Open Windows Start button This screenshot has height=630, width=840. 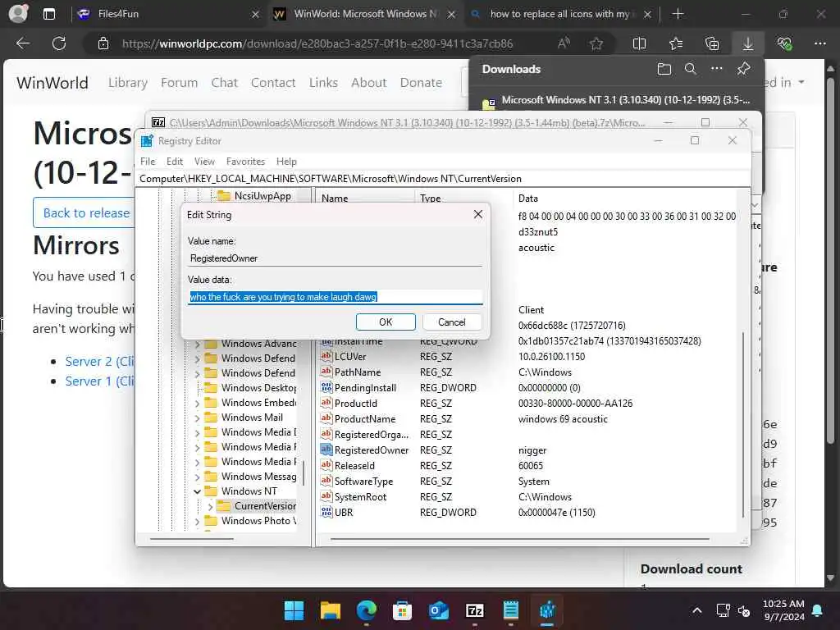click(x=294, y=610)
